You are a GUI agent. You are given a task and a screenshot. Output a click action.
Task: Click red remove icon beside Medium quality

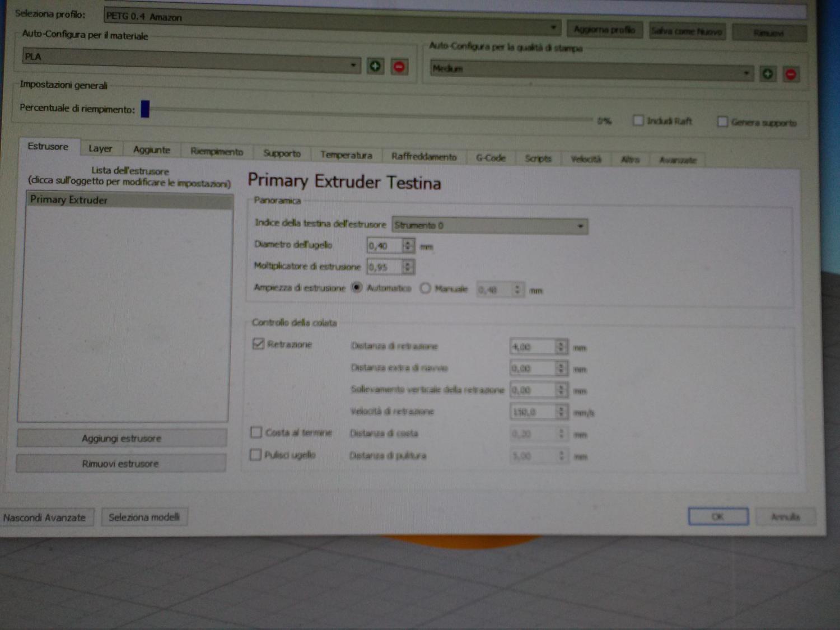pyautogui.click(x=791, y=74)
